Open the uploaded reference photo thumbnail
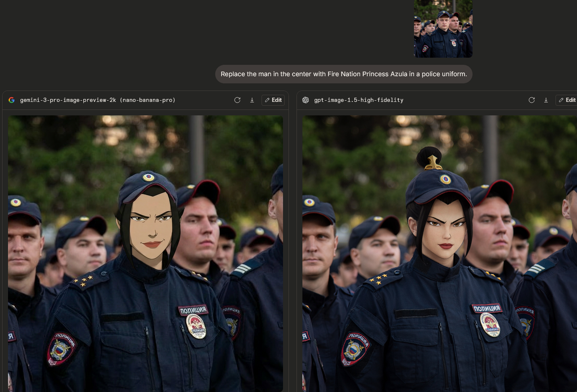This screenshot has width=577, height=392. pos(443,29)
